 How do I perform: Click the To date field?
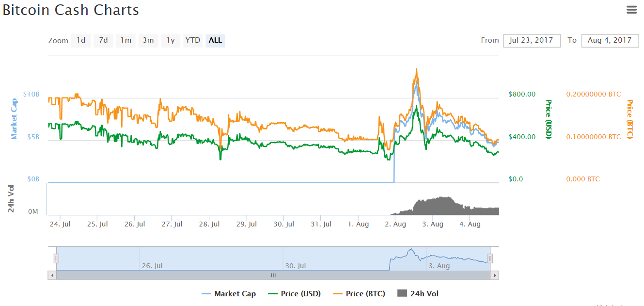610,40
